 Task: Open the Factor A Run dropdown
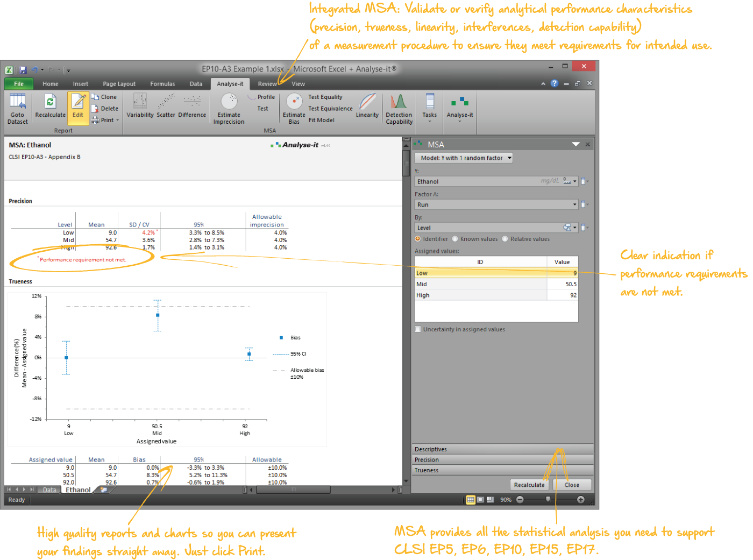[x=575, y=204]
